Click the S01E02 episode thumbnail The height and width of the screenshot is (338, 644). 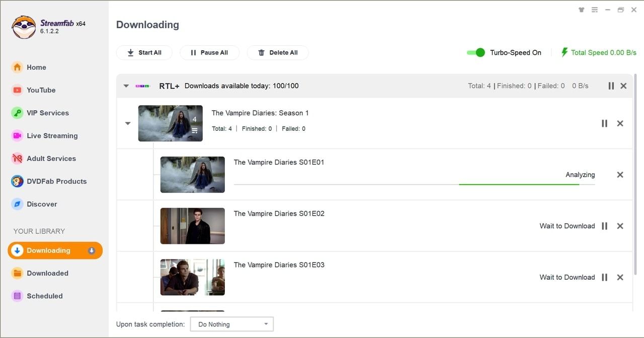193,226
